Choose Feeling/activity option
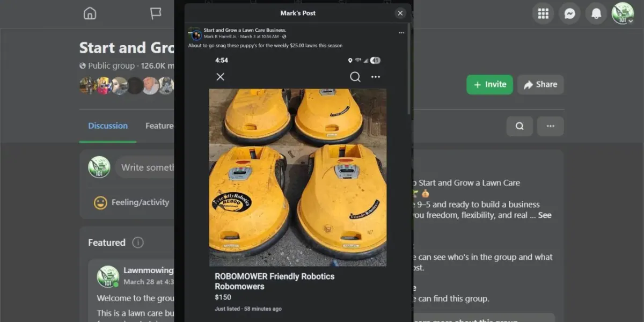This screenshot has width=644, height=322. [131, 202]
